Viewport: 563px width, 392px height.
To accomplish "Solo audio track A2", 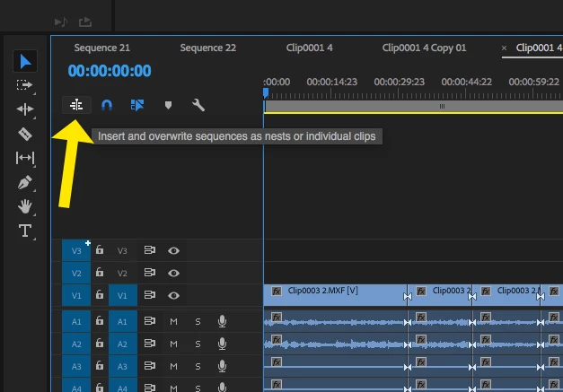I will 198,344.
